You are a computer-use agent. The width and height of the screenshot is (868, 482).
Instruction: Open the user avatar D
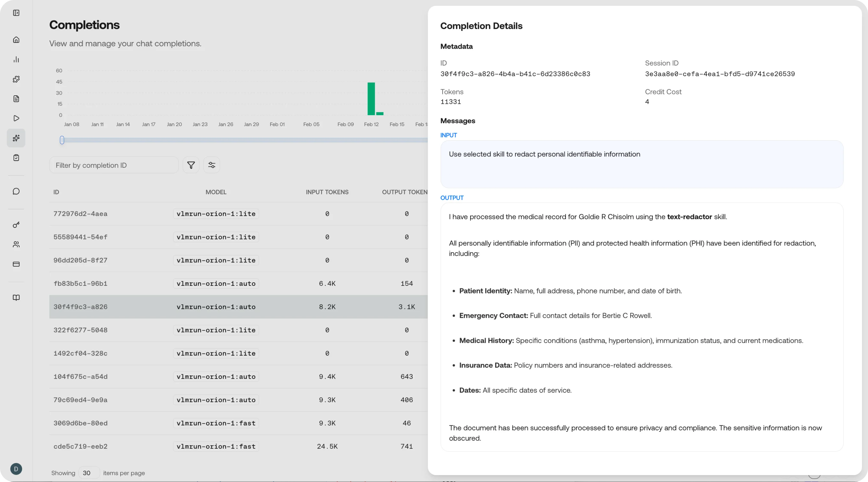pos(16,469)
